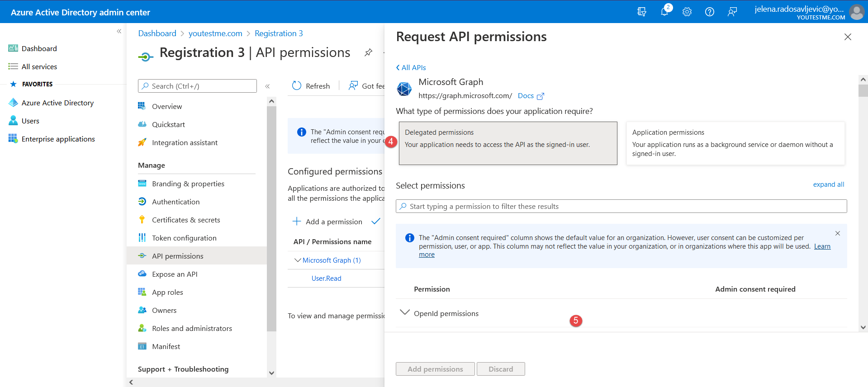The height and width of the screenshot is (387, 868).
Task: Click the permission filter search field
Action: pos(621,206)
